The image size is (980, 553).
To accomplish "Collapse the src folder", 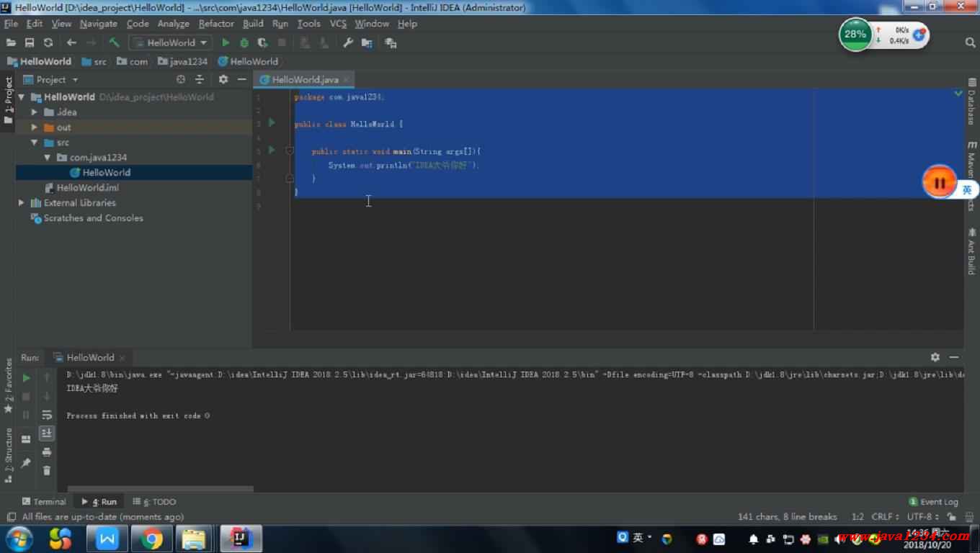I will click(x=34, y=143).
